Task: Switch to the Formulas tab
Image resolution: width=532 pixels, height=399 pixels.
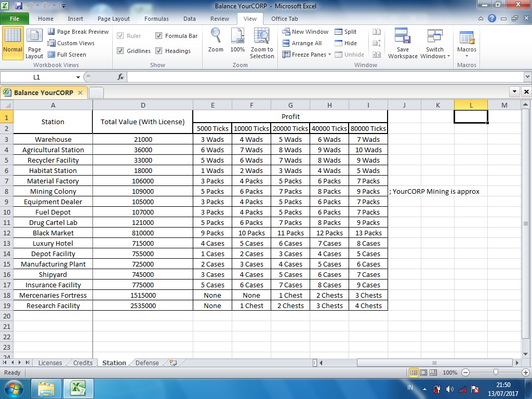Action: point(156,19)
